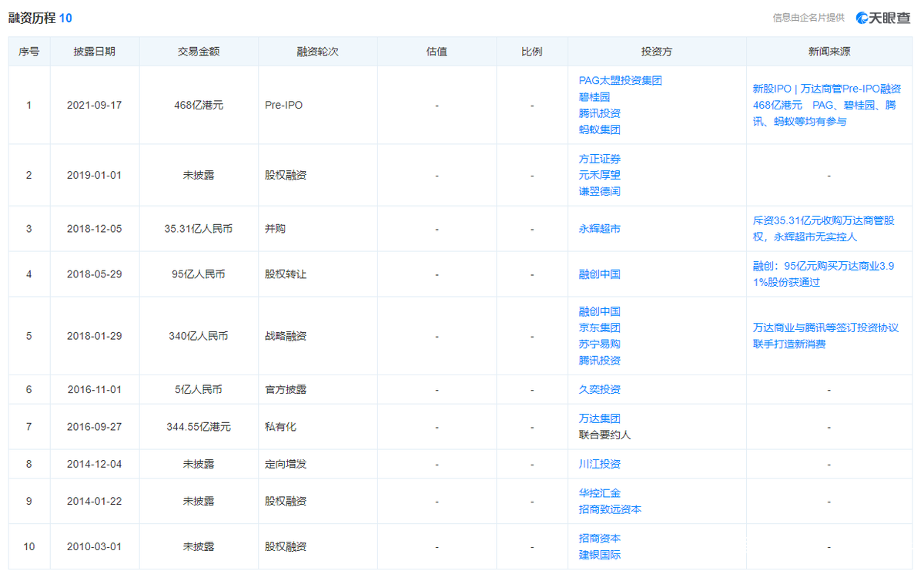
Task: Select the date 2019-01-01
Action: [x=95, y=175]
